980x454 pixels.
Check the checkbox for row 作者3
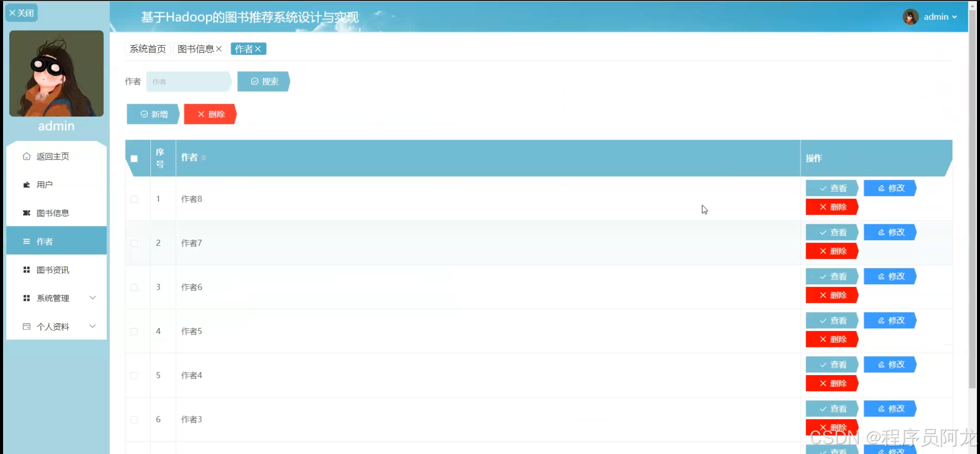click(x=134, y=419)
